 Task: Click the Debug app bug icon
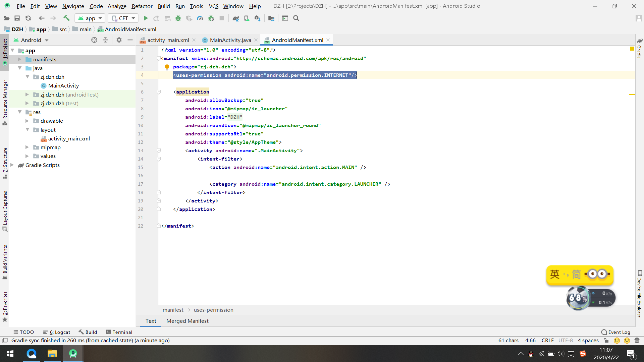point(178,18)
